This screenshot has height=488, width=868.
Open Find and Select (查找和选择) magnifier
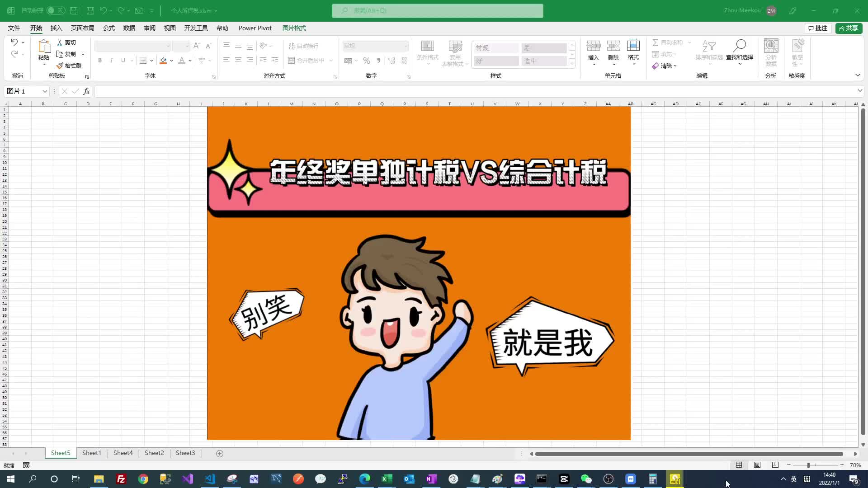[739, 46]
